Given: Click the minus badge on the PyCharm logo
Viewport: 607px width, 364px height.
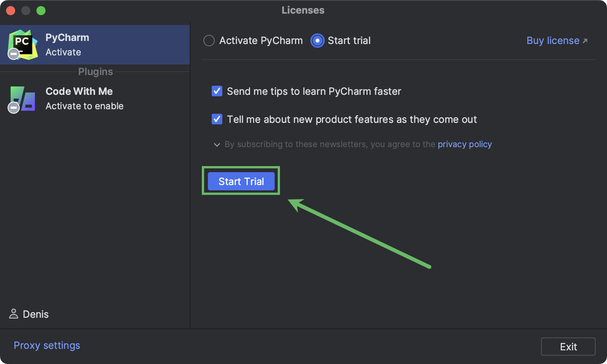Looking at the screenshot, I should 13,54.
